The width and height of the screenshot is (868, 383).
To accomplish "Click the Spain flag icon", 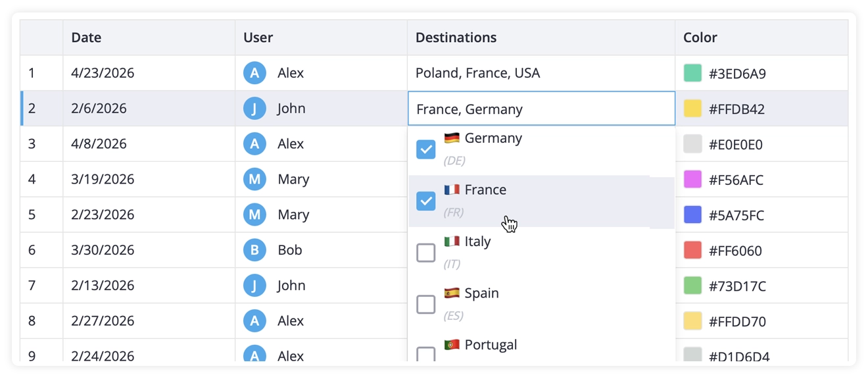I will [450, 292].
